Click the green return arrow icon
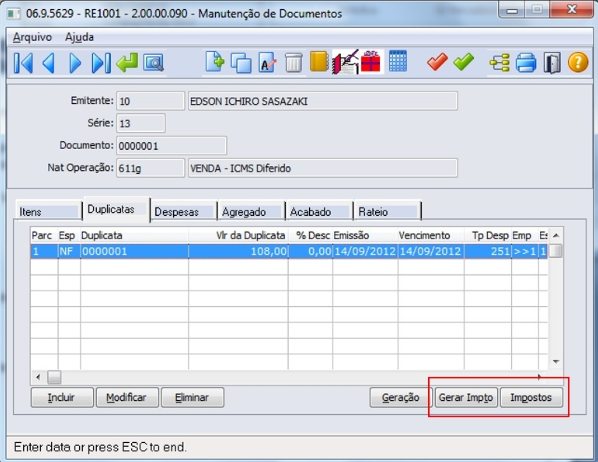598x462 pixels. pos(127,63)
